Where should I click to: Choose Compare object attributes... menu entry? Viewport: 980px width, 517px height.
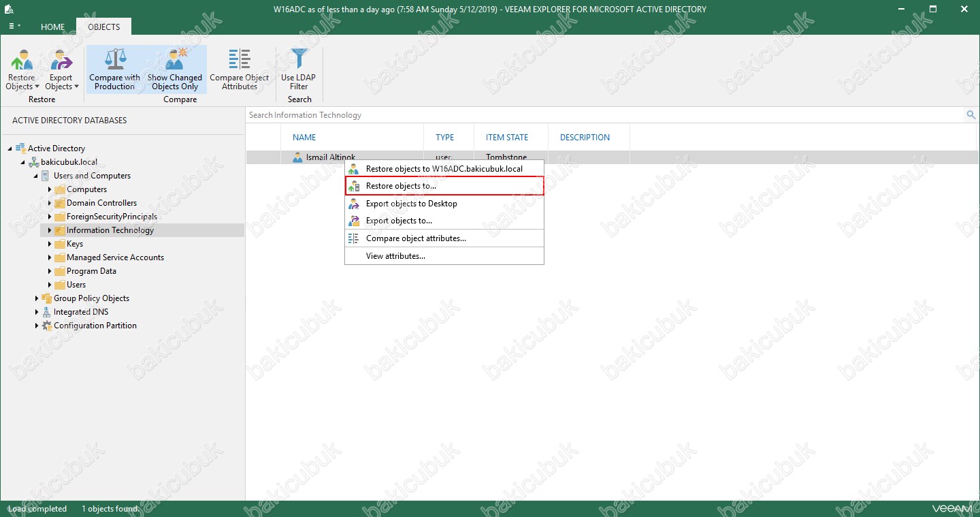[444, 238]
